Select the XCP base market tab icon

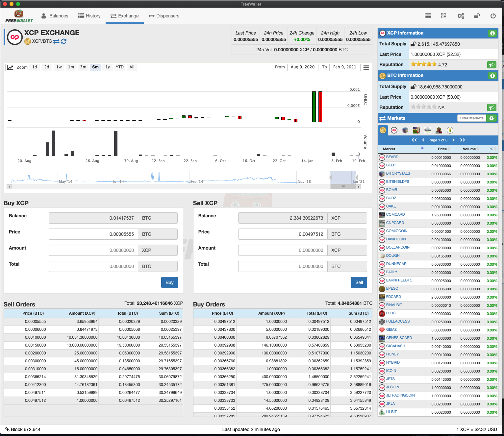coord(394,130)
